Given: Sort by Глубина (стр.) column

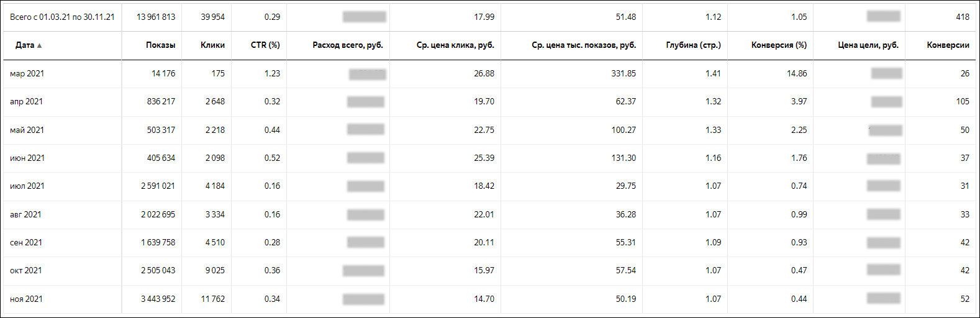Looking at the screenshot, I should pos(693,45).
